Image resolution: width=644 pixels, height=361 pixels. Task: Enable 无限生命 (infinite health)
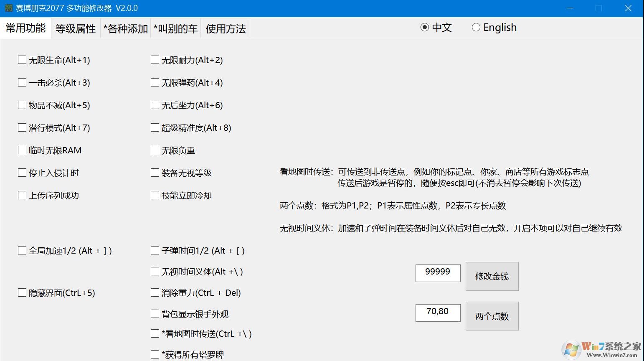click(22, 60)
